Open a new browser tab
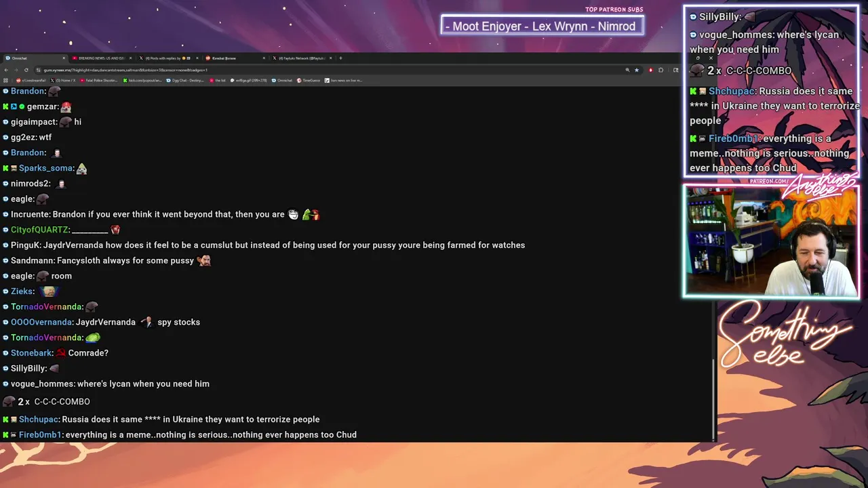This screenshot has width=868, height=488. pos(341,58)
